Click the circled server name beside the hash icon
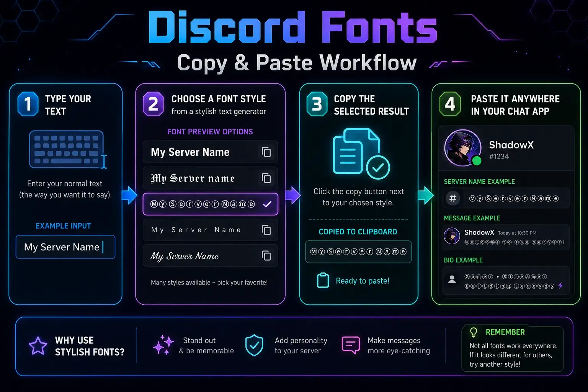 (514, 198)
